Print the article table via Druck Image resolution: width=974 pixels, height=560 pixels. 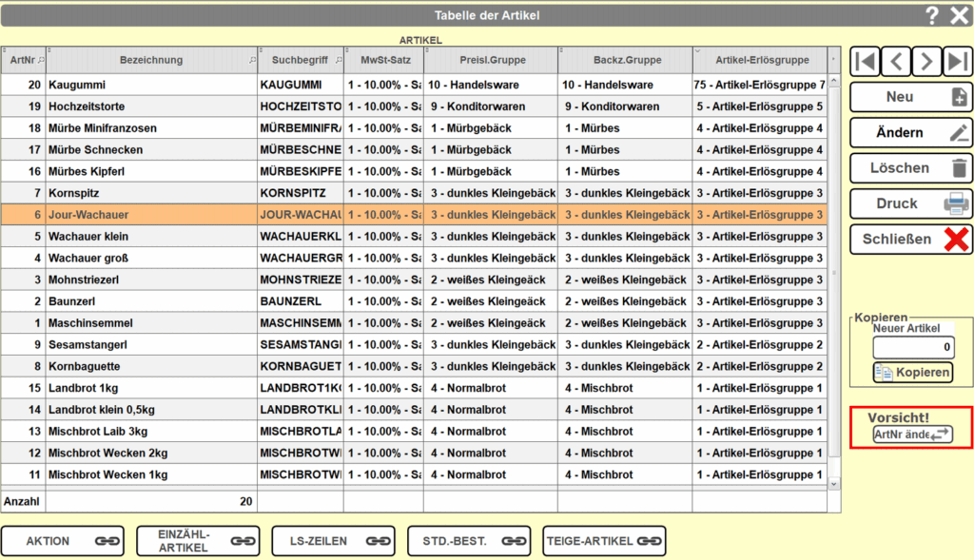pyautogui.click(x=911, y=203)
